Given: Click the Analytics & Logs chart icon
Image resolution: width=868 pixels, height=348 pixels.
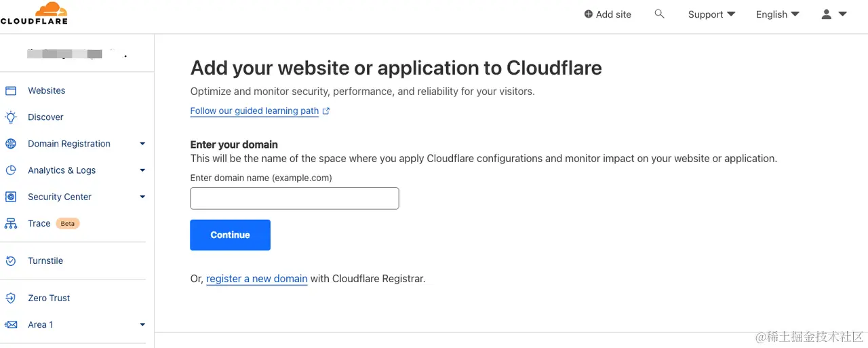Looking at the screenshot, I should [x=11, y=170].
